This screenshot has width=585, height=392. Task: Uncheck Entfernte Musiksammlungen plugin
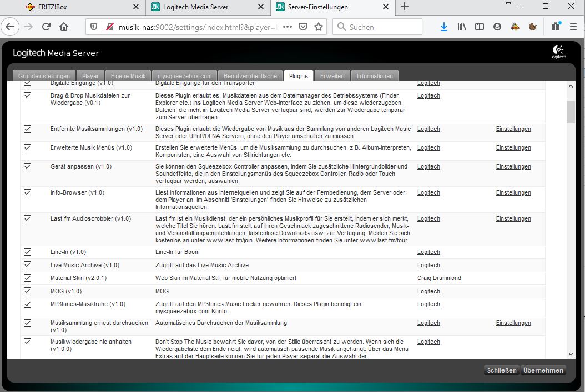click(x=28, y=129)
